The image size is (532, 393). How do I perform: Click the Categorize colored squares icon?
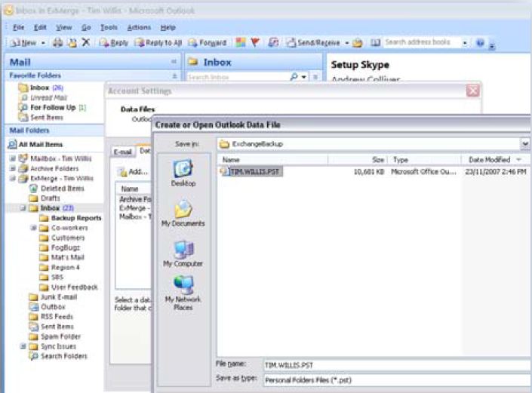click(241, 42)
